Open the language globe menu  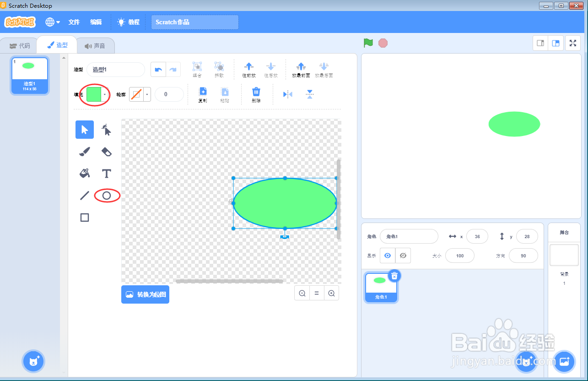53,22
